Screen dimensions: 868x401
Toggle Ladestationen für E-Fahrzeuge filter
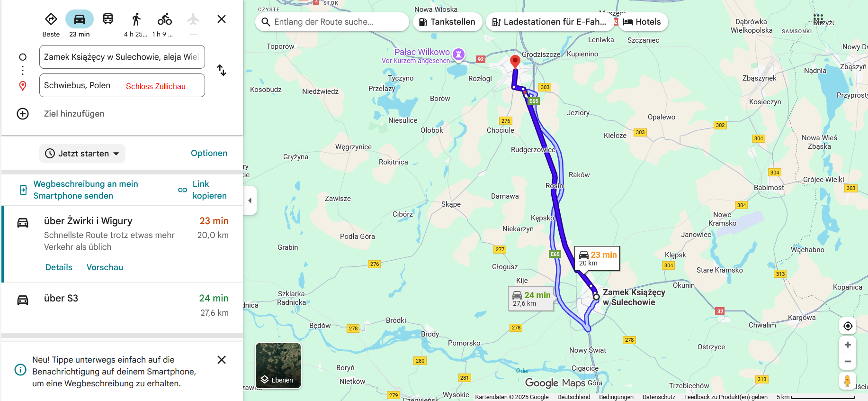coord(549,22)
